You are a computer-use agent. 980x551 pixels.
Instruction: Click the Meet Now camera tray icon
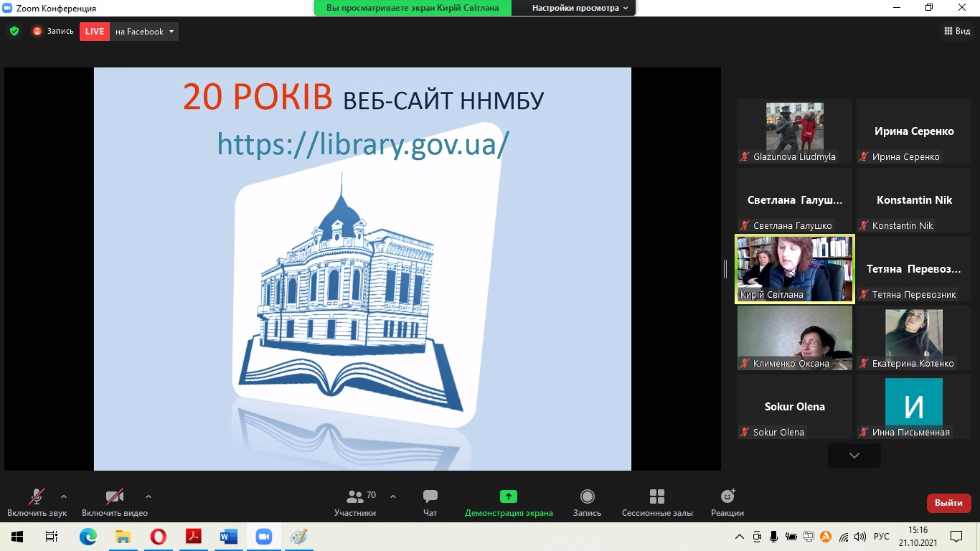point(757,537)
